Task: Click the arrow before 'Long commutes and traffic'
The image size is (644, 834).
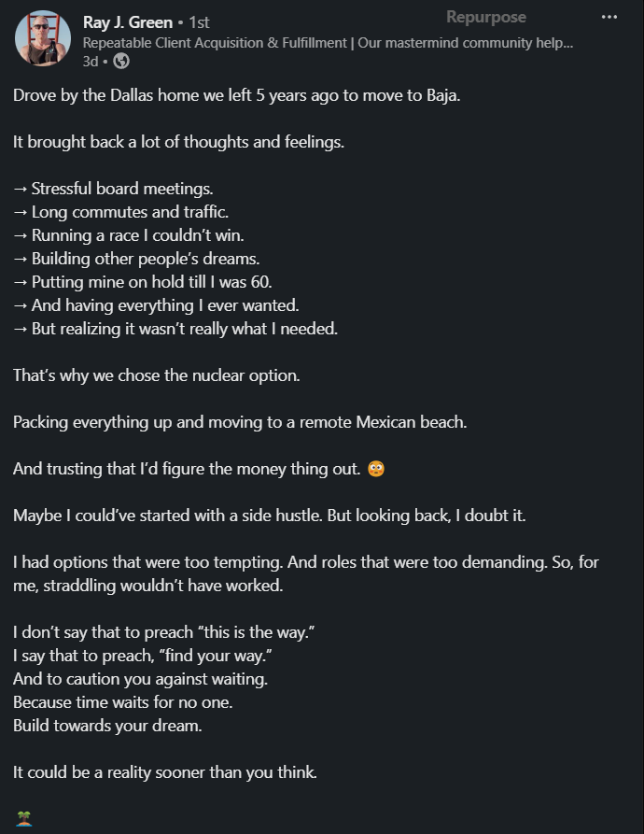Action: coord(21,212)
